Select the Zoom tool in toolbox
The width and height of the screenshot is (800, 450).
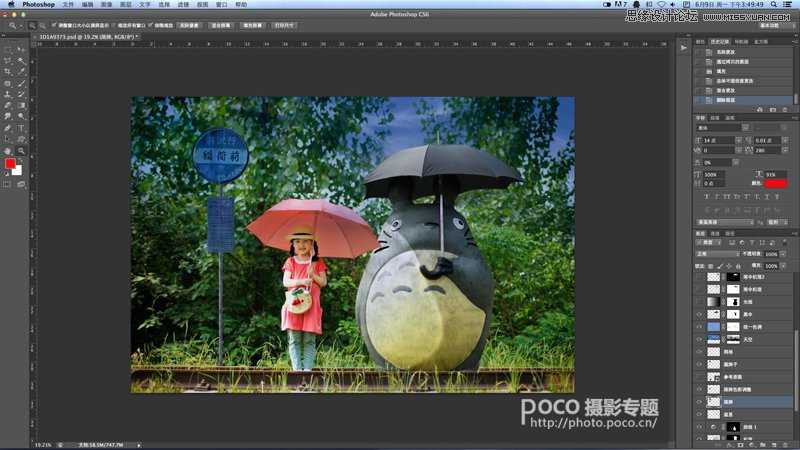coord(21,151)
